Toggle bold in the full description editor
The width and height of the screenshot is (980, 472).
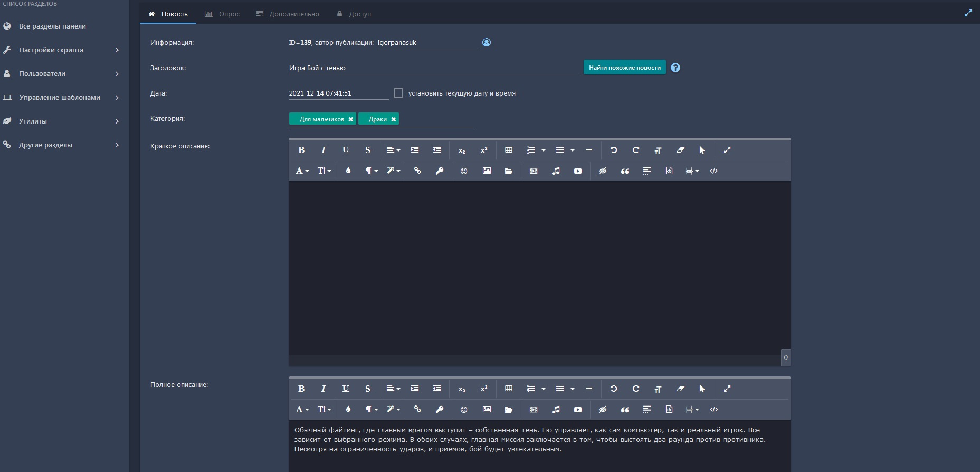tap(301, 389)
